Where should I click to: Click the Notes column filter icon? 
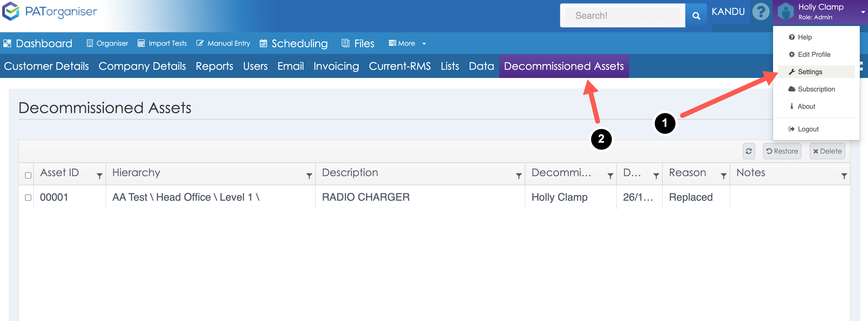(844, 176)
